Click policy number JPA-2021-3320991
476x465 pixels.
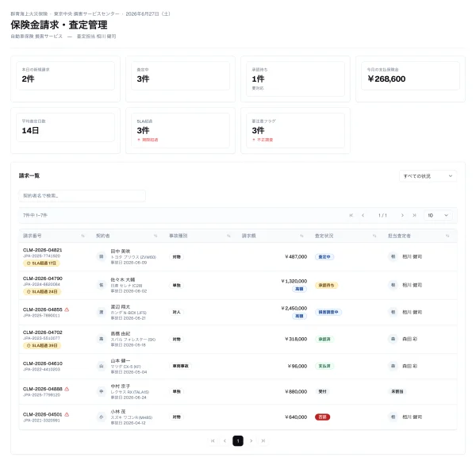coord(41,421)
